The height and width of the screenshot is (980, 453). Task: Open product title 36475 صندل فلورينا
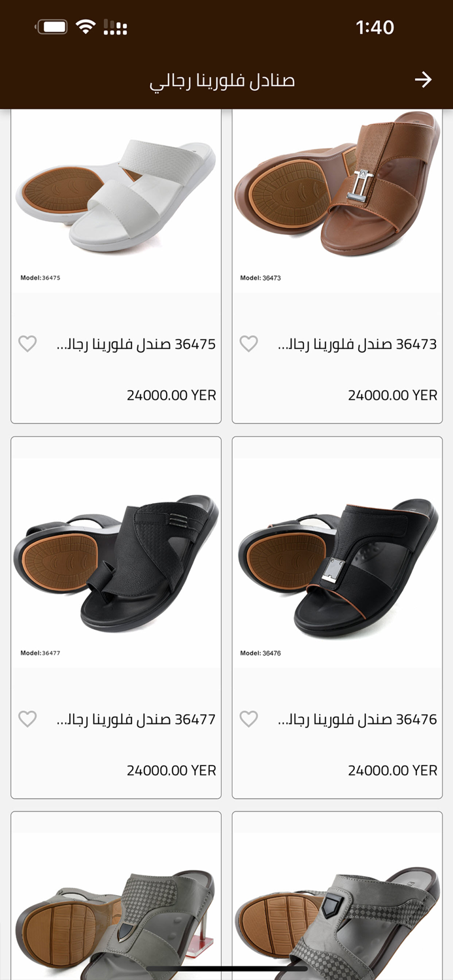click(x=136, y=344)
